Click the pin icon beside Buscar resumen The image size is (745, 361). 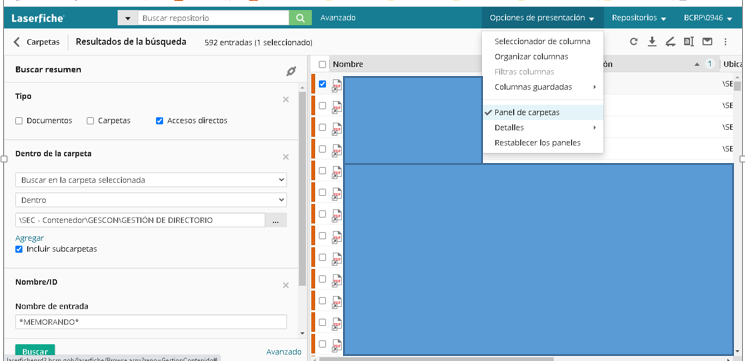click(291, 71)
